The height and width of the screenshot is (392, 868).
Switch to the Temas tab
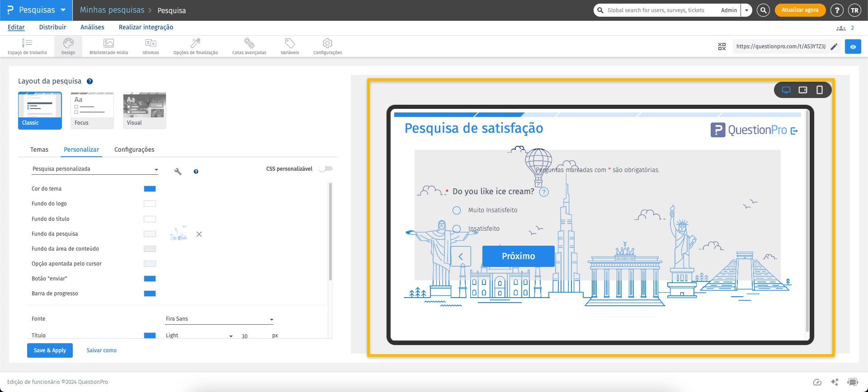pos(39,149)
